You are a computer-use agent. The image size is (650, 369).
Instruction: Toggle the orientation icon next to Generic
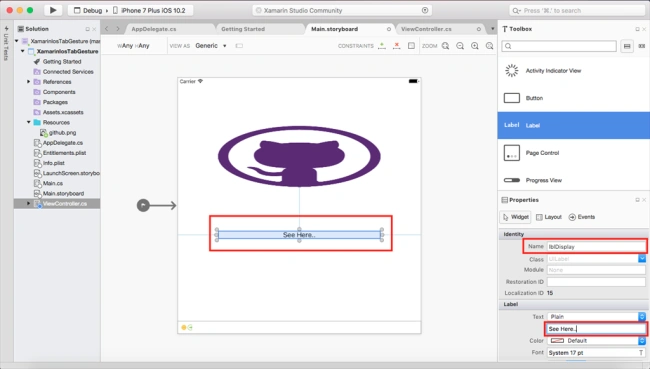coord(239,46)
